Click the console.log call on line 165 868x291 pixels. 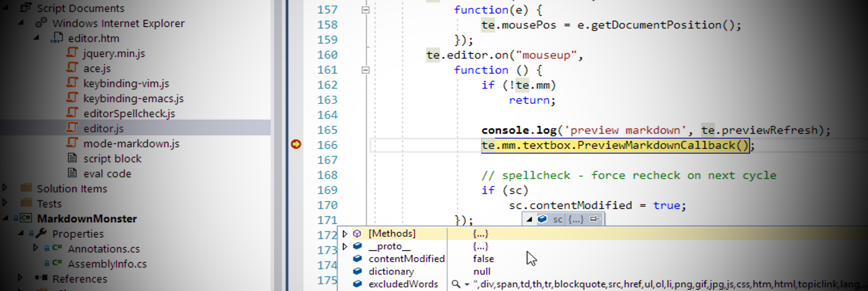pyautogui.click(x=656, y=130)
